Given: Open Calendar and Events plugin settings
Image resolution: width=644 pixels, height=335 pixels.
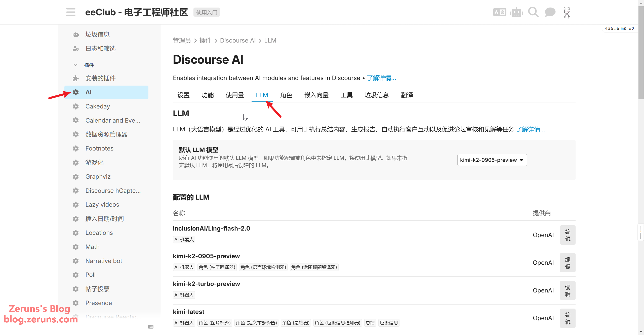Looking at the screenshot, I should point(113,121).
